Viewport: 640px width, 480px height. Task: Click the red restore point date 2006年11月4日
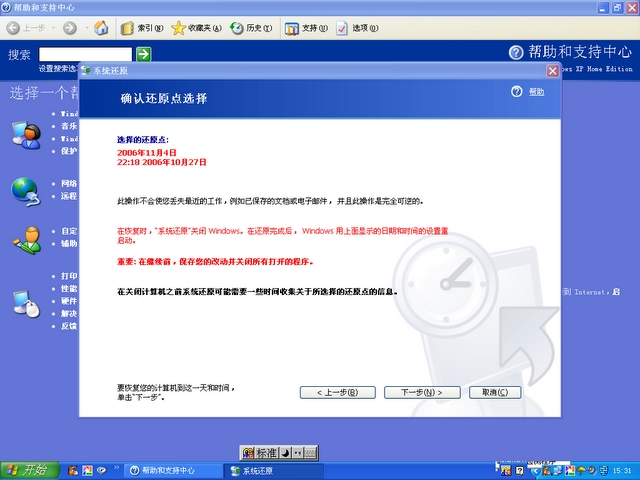pos(147,153)
